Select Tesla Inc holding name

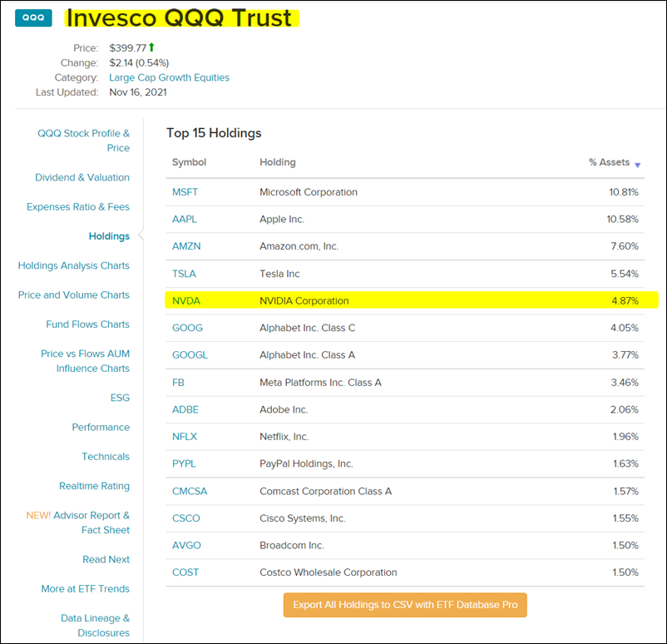point(279,274)
